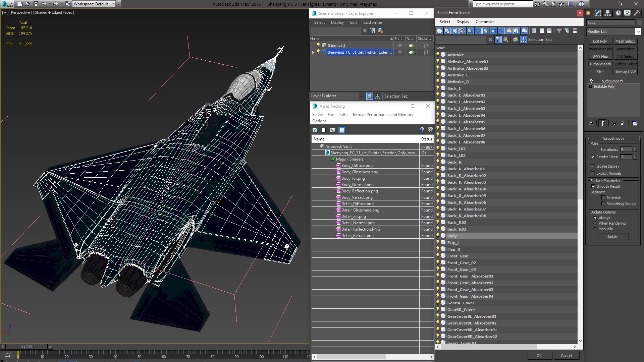
Task: Open the Create command panel tab
Action: [588, 13]
